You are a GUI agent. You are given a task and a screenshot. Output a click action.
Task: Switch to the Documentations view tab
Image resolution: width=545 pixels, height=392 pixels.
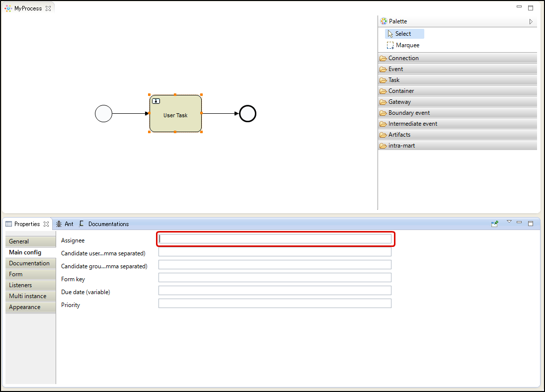pos(104,224)
